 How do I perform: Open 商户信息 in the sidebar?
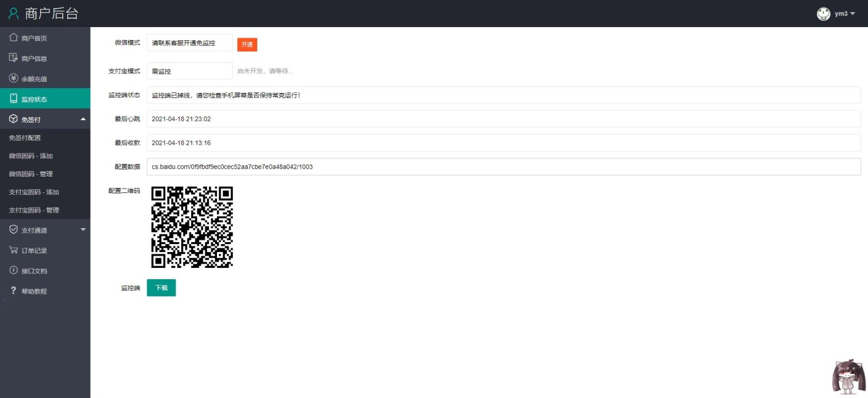coord(45,58)
